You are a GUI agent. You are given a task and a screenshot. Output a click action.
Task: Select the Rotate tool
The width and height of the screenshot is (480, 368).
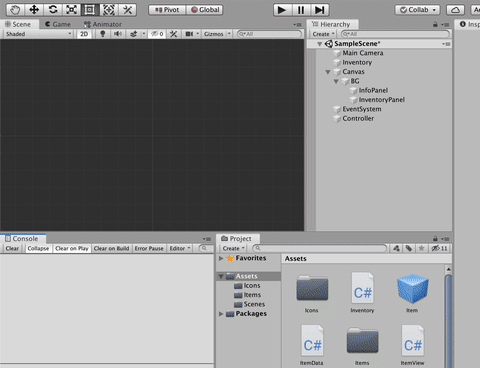pyautogui.click(x=53, y=10)
